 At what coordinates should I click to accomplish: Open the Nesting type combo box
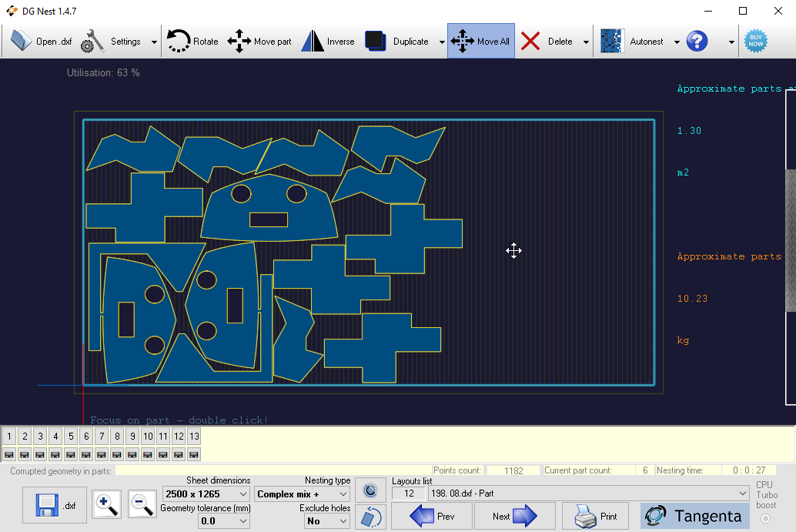(301, 494)
